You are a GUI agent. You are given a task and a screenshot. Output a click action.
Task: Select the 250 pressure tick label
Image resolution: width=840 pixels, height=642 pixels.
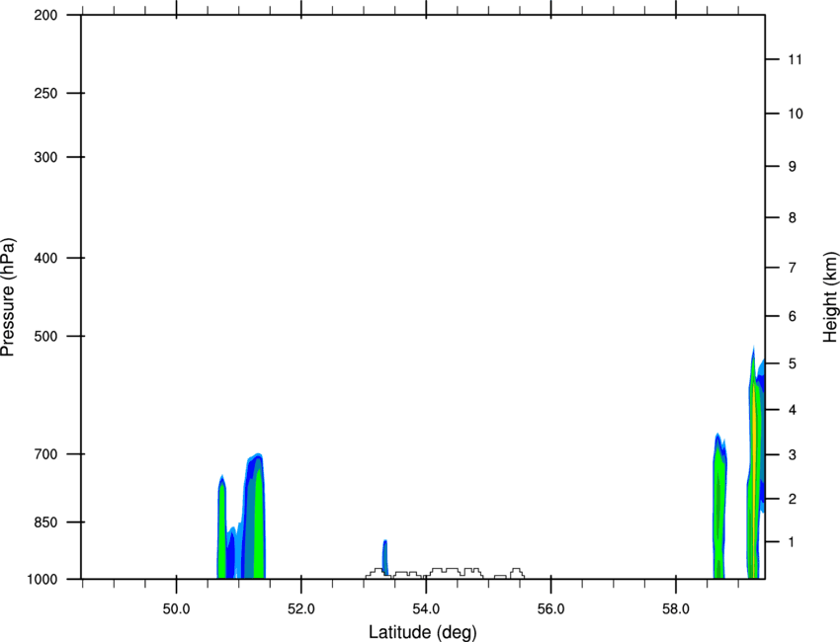tap(45, 93)
